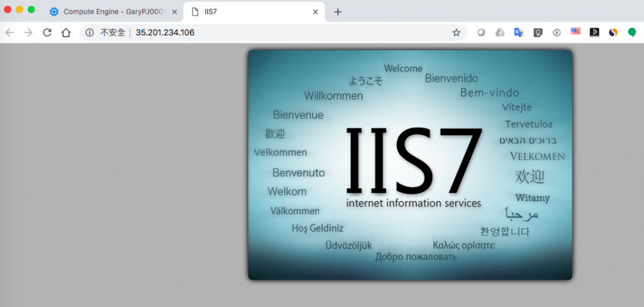Click the word 'Vítejte'
The image size is (644, 307).
pos(517,108)
